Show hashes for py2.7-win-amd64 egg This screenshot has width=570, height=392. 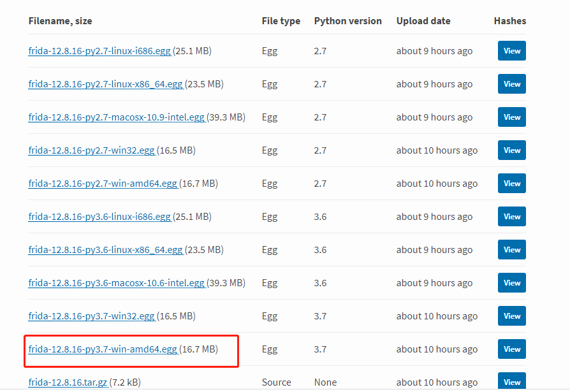pyautogui.click(x=511, y=184)
